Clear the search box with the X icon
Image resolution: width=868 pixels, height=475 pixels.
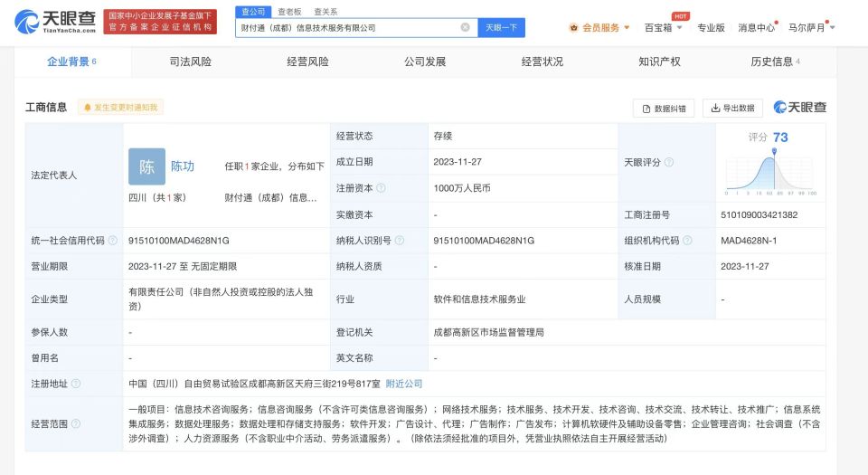(x=465, y=27)
